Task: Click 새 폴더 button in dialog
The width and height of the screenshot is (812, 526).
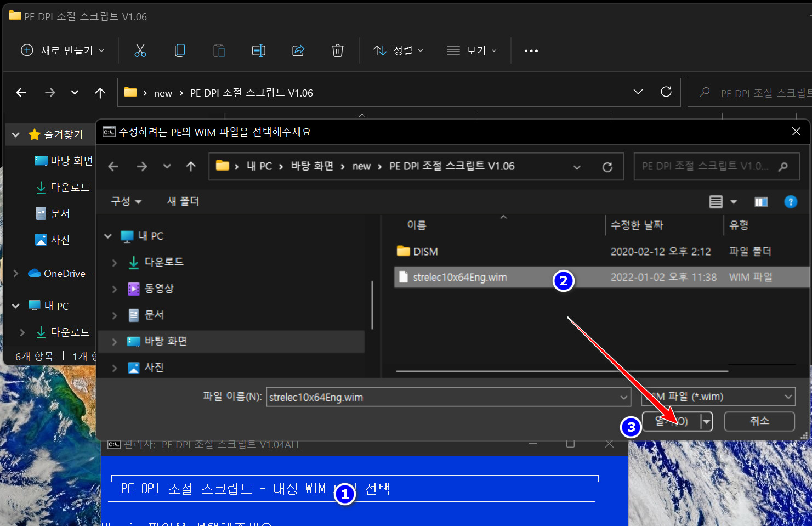Action: tap(183, 201)
